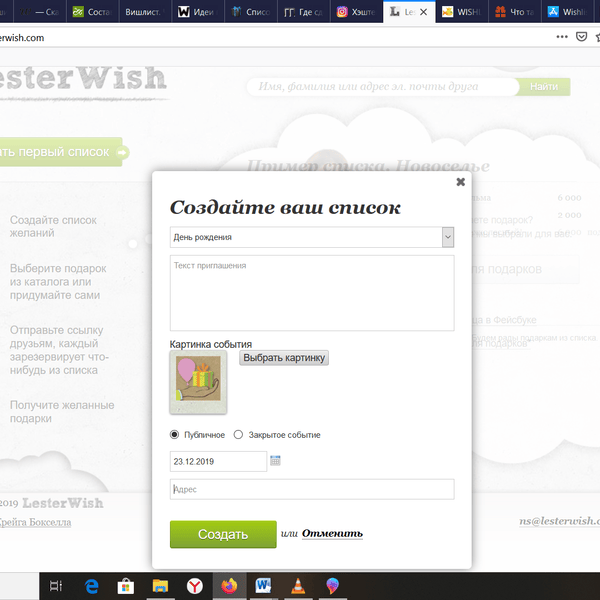Switch to the Вишлист browser tab
This screenshot has width=600, height=600.
[145, 12]
